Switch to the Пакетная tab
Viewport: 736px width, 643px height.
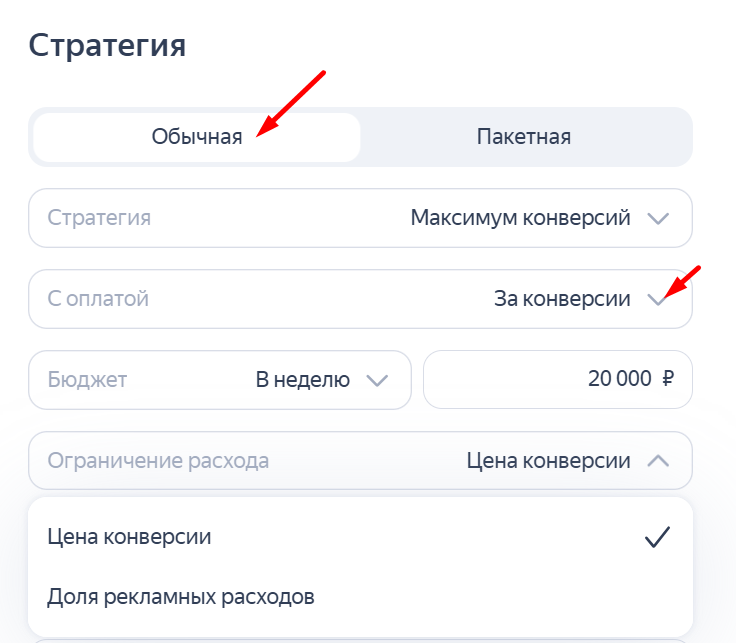[x=524, y=137]
